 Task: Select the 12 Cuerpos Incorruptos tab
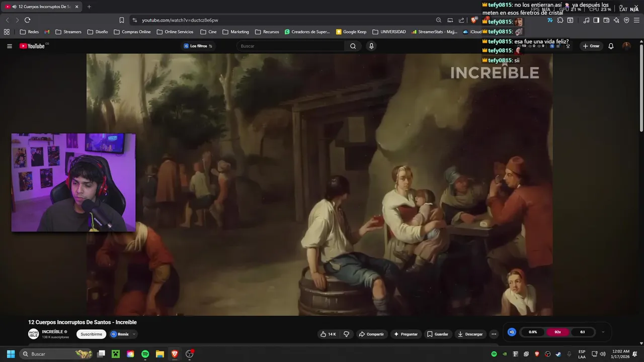pyautogui.click(x=42, y=7)
